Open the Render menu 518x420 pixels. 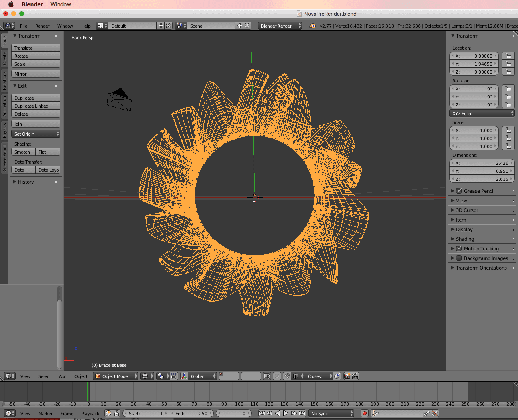point(42,26)
